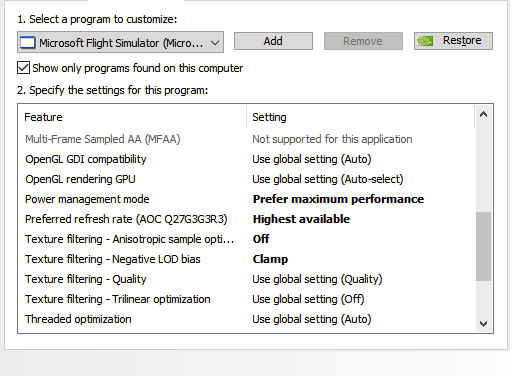The image size is (513, 376).
Task: Click the Add program button
Action: tap(273, 41)
